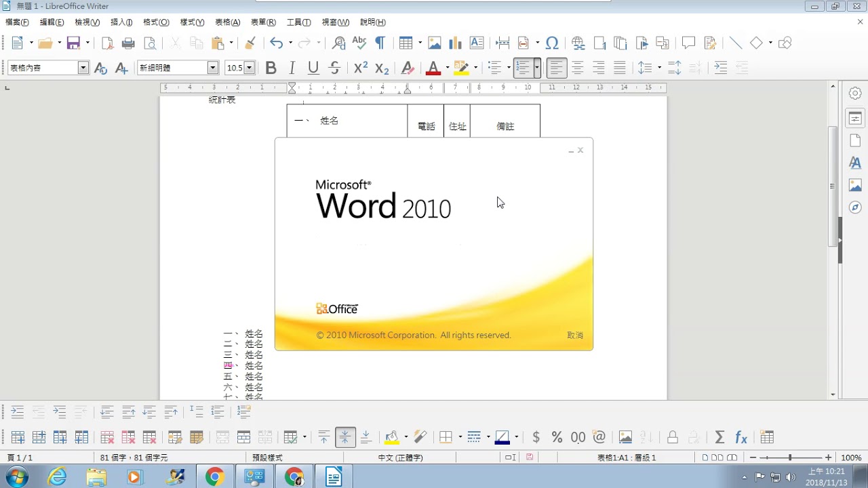868x488 pixels.
Task: Open the 檔案(F) menu
Action: pyautogui.click(x=17, y=22)
